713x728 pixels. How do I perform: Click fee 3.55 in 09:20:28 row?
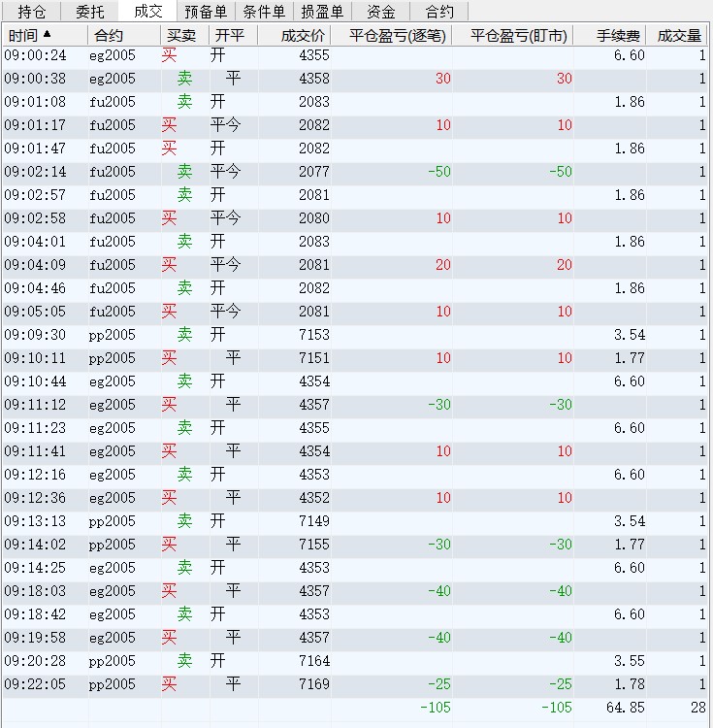630,661
